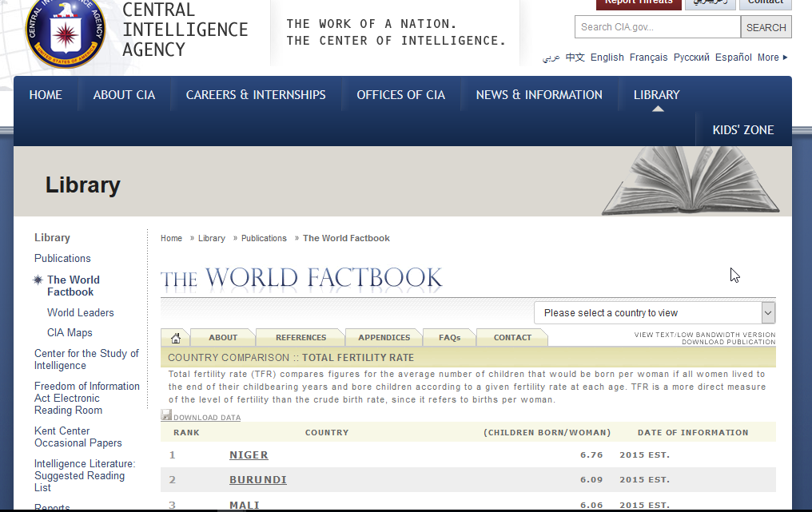The width and height of the screenshot is (812, 512).
Task: Open the HOME navigation menu
Action: (46, 95)
